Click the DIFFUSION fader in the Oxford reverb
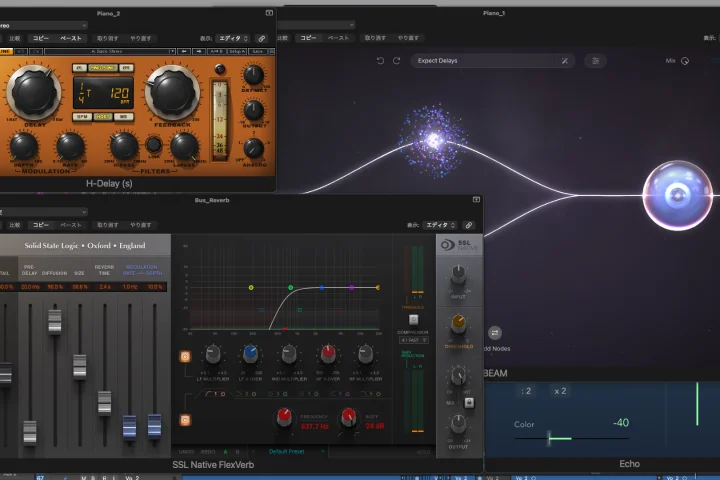 tap(55, 321)
